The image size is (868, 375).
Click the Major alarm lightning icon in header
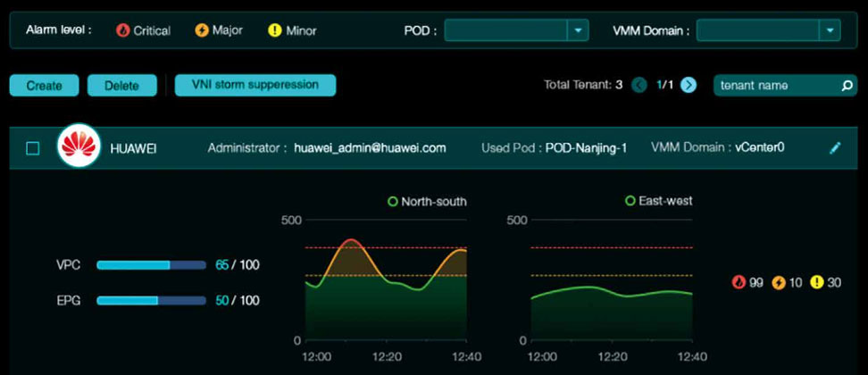click(202, 30)
